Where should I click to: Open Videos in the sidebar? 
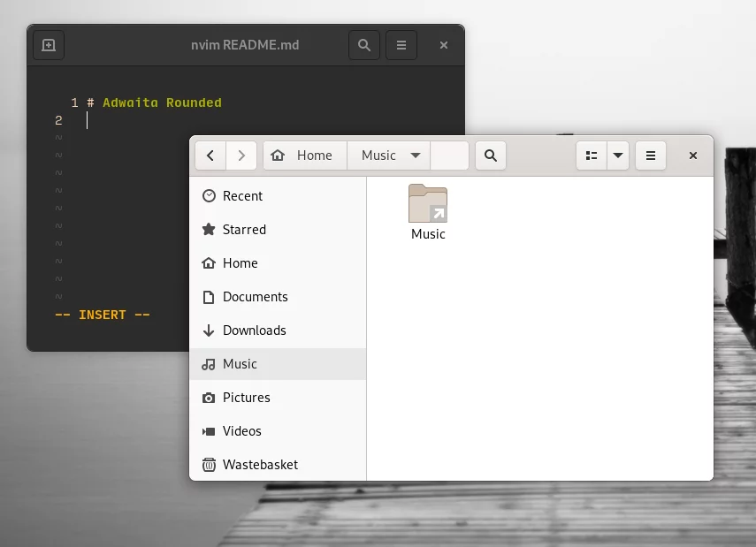click(241, 431)
